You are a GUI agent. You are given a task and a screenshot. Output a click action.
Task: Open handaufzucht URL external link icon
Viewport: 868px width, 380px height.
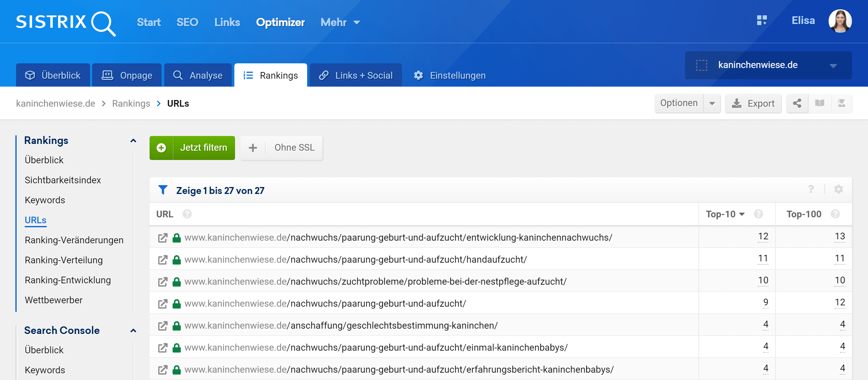coord(163,260)
